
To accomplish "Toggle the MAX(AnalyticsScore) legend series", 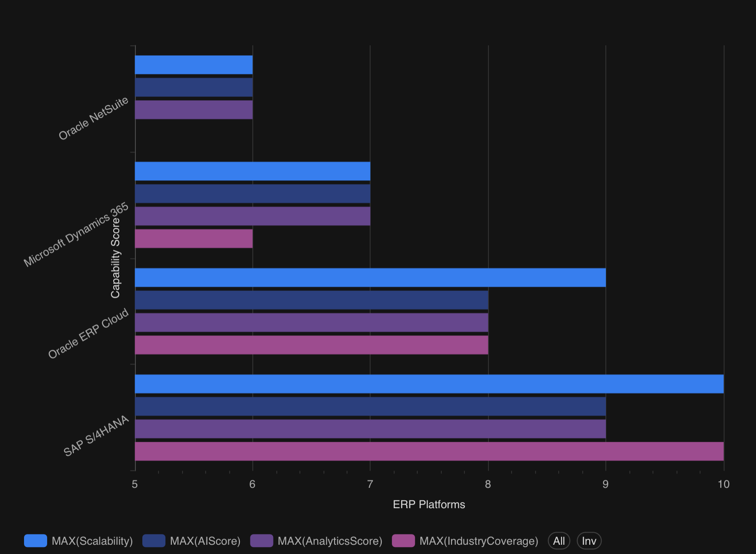I will [x=329, y=541].
